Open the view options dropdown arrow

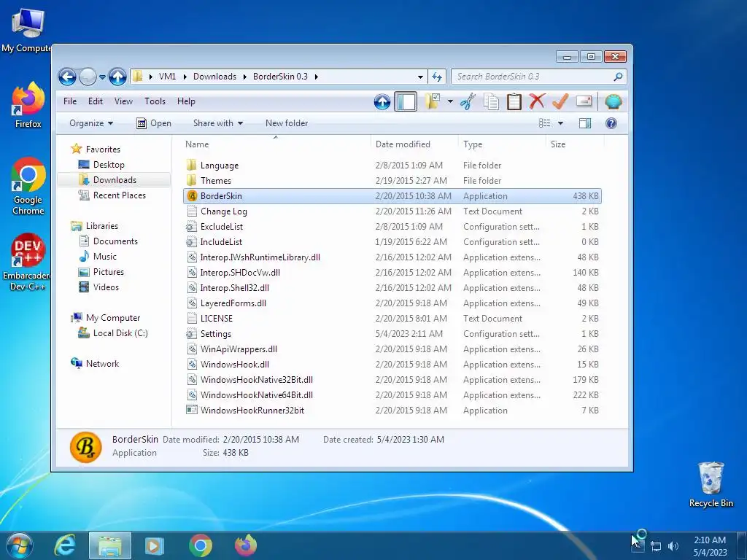[560, 123]
